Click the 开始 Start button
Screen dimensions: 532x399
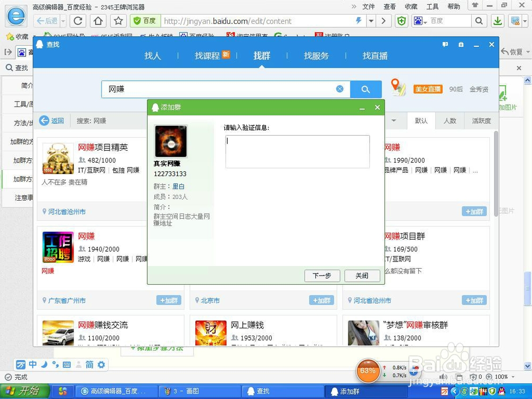[x=24, y=391]
